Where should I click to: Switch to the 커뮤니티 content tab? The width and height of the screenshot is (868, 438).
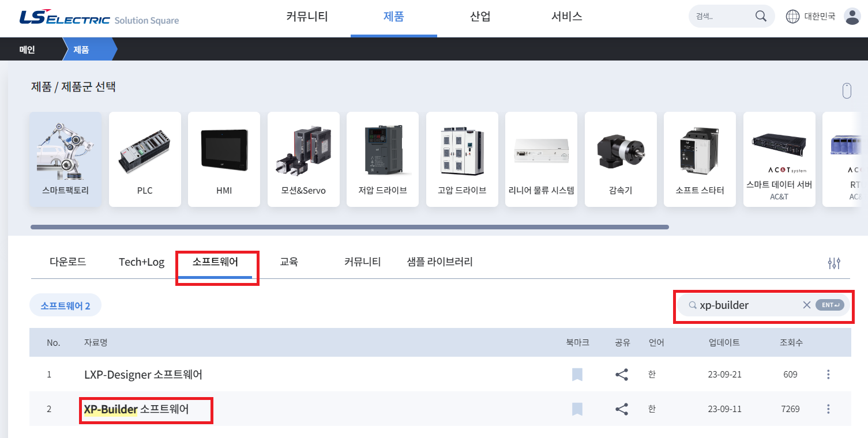[x=363, y=262]
